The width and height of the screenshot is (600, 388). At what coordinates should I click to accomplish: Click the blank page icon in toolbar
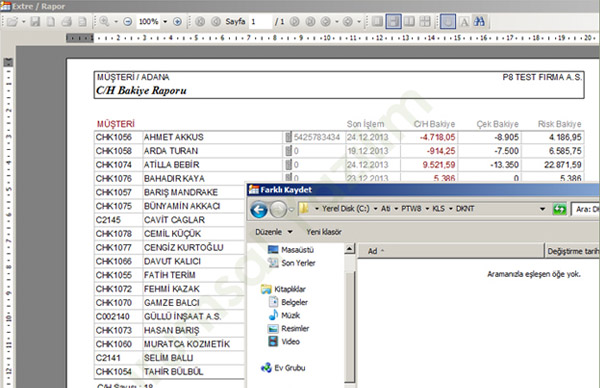coord(51,22)
